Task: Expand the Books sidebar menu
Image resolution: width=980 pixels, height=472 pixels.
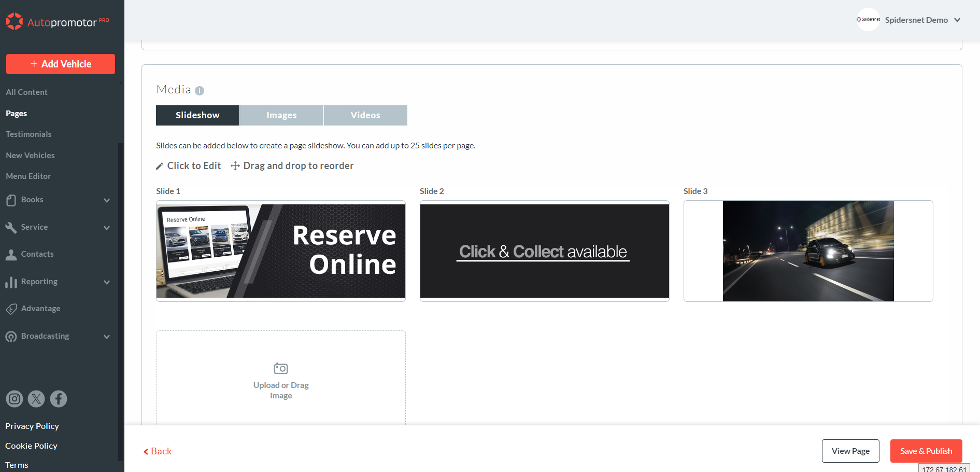Action: [x=107, y=200]
